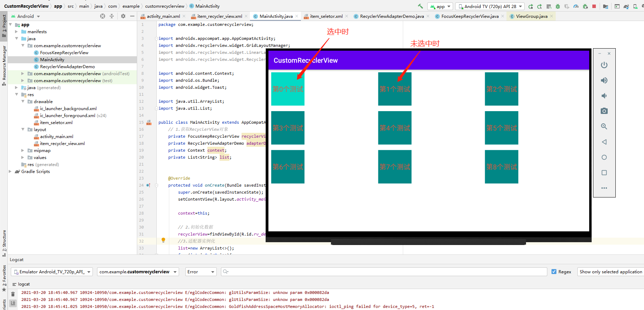
Task: Expand the mipmap folder
Action: [x=23, y=151]
